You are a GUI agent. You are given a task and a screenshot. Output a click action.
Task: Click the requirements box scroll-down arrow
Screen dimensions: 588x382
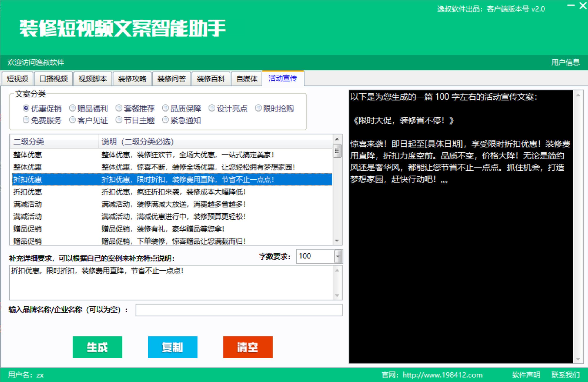click(x=337, y=295)
